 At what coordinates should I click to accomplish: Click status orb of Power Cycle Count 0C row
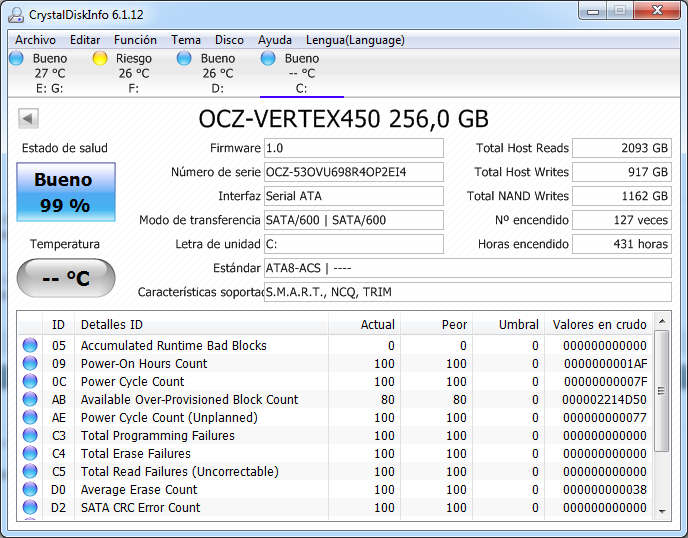30,381
